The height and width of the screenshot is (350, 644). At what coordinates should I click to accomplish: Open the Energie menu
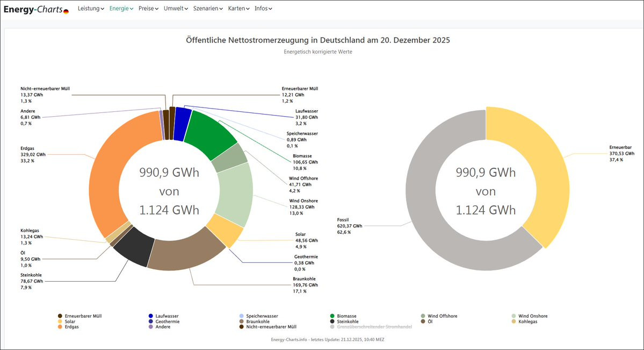121,9
